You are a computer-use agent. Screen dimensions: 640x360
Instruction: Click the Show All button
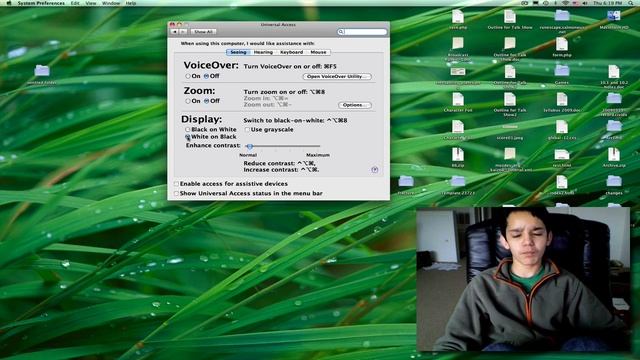point(203,31)
